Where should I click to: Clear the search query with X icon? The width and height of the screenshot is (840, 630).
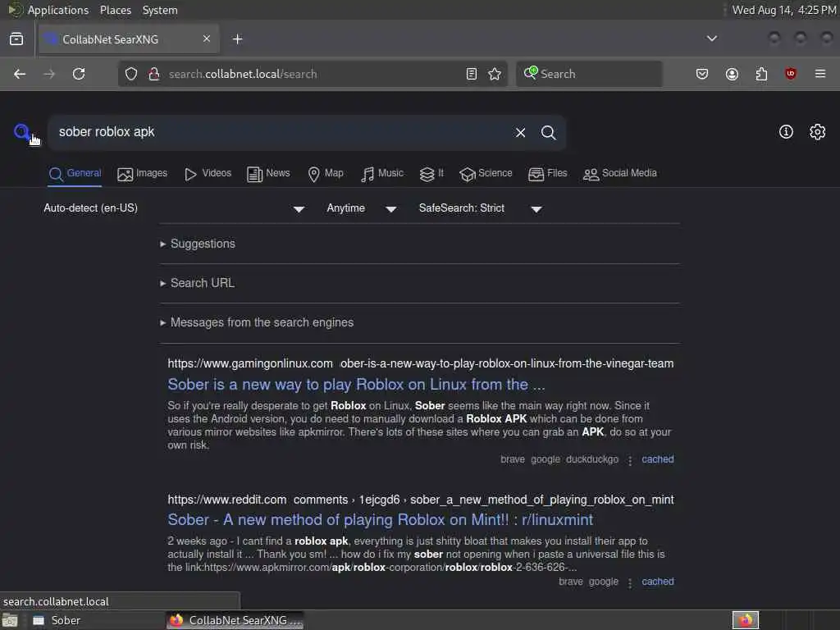(x=520, y=133)
